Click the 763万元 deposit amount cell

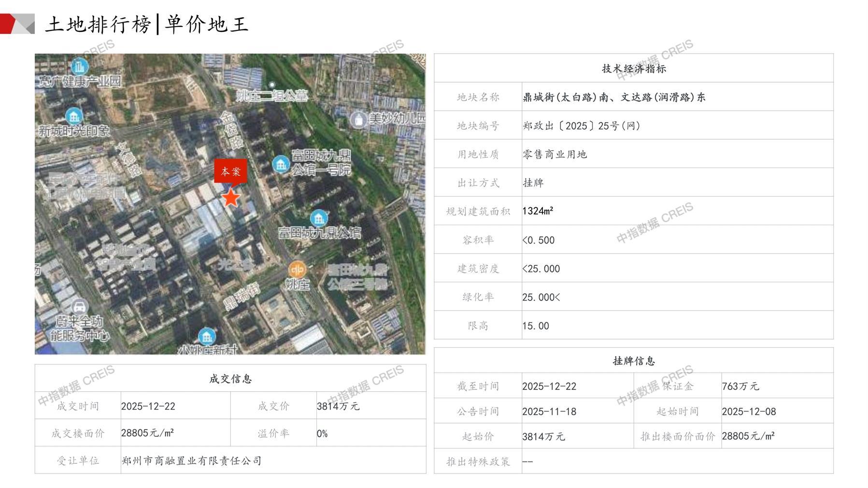740,387
